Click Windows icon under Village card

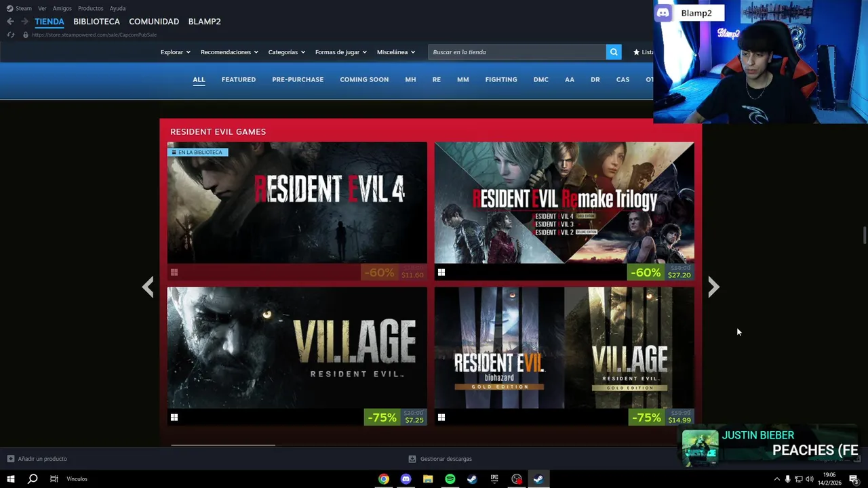[174, 418]
